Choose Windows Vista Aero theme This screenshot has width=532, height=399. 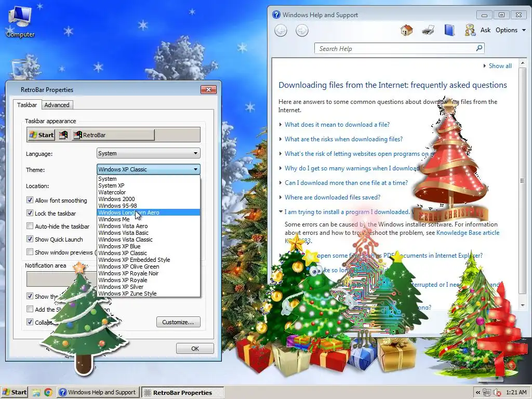tap(149, 226)
